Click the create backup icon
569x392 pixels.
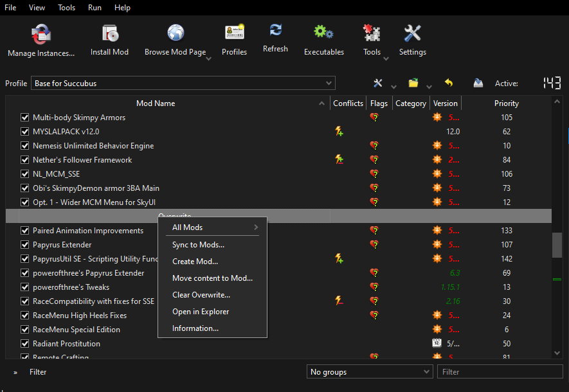tap(478, 83)
